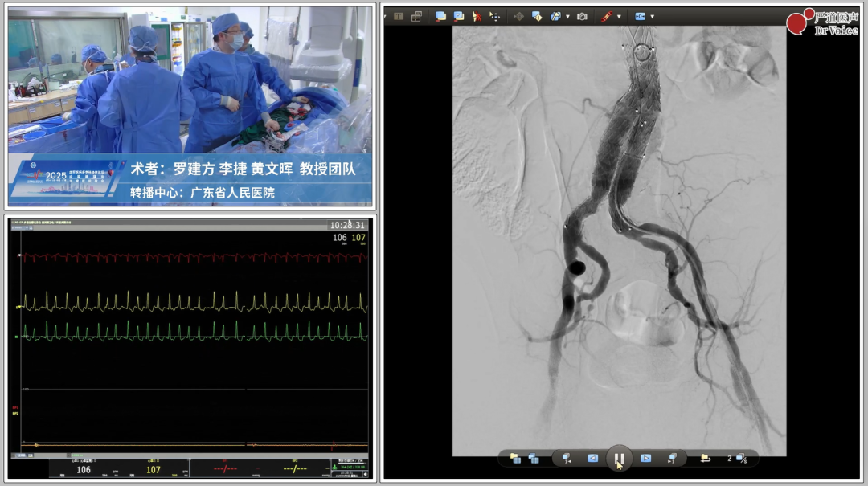Jump to the last image frame
The width and height of the screenshot is (868, 486).
[672, 458]
